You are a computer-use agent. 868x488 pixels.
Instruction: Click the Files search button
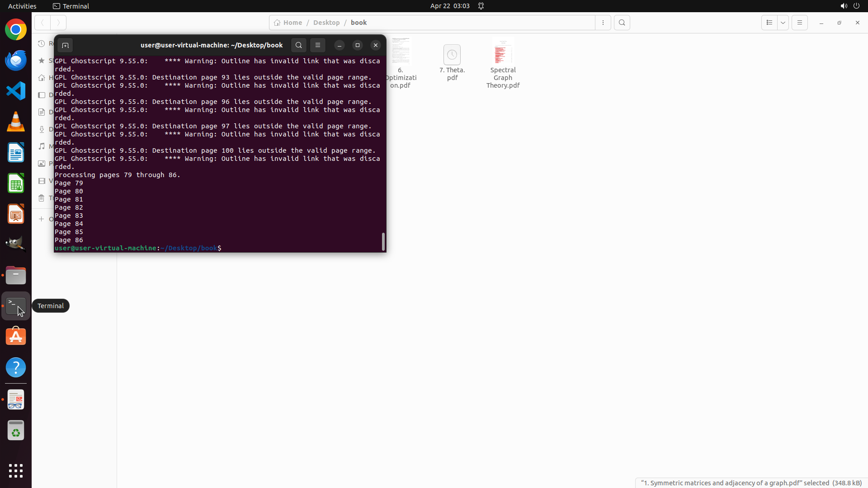(x=622, y=23)
